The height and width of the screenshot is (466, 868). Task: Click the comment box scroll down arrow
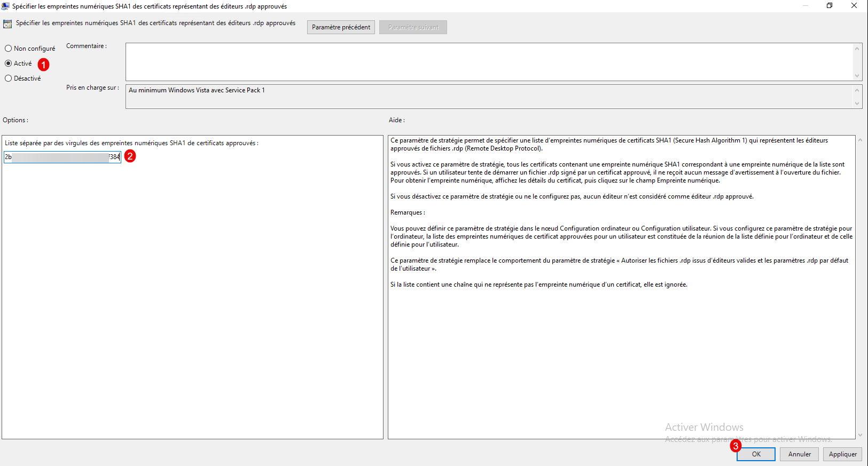pos(857,76)
